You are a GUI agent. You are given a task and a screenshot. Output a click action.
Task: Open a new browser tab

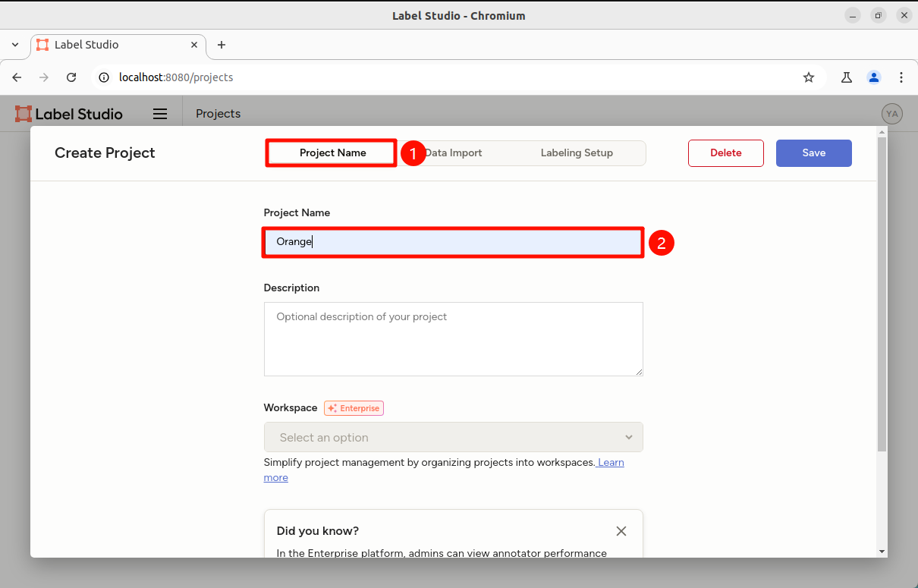[x=222, y=45]
